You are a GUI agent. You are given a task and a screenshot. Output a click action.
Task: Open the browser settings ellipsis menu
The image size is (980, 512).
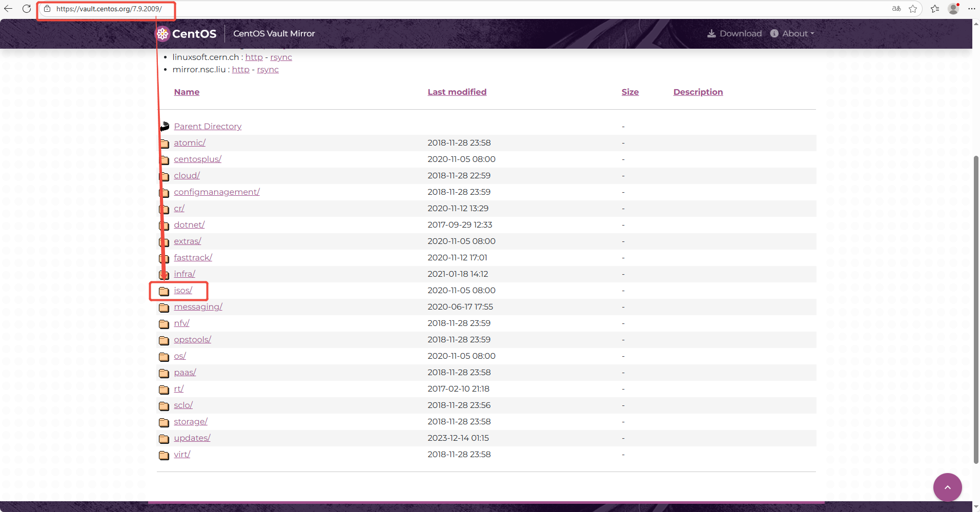[x=971, y=9]
